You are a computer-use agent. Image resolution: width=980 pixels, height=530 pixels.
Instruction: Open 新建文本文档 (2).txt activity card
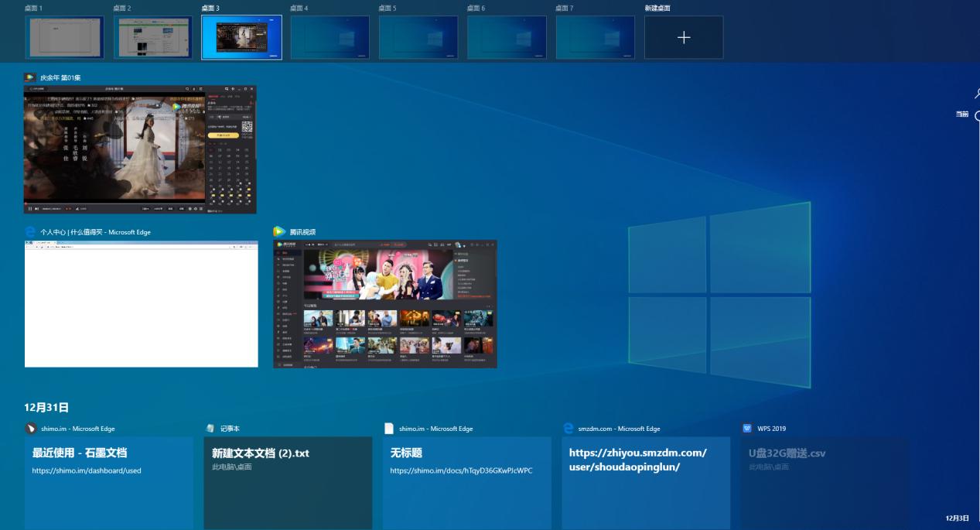(x=288, y=480)
